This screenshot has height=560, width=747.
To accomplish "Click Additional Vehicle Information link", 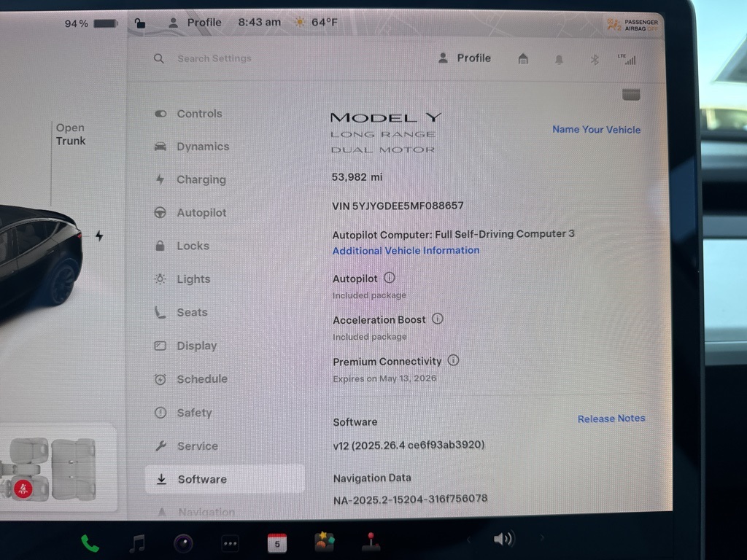I will pyautogui.click(x=406, y=251).
